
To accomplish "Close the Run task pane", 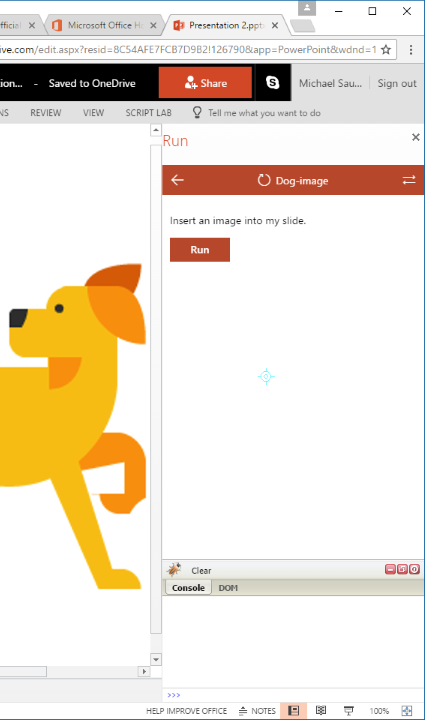I will click(x=416, y=137).
